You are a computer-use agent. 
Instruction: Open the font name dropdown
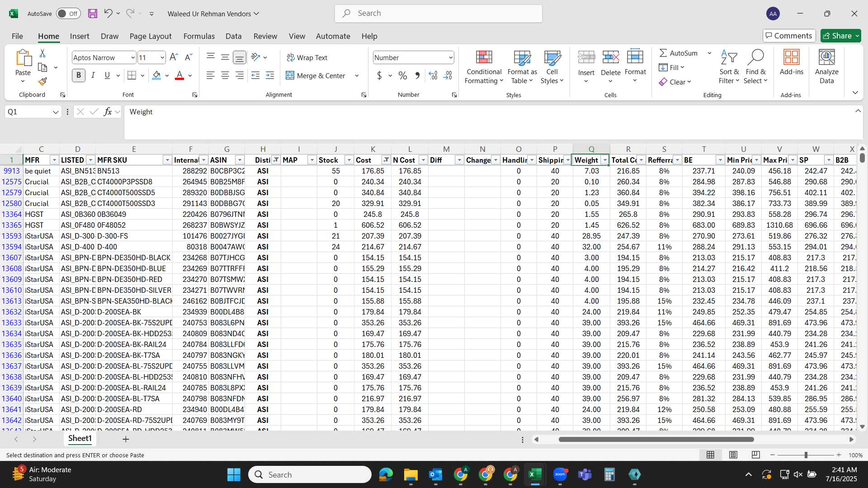[x=132, y=57]
